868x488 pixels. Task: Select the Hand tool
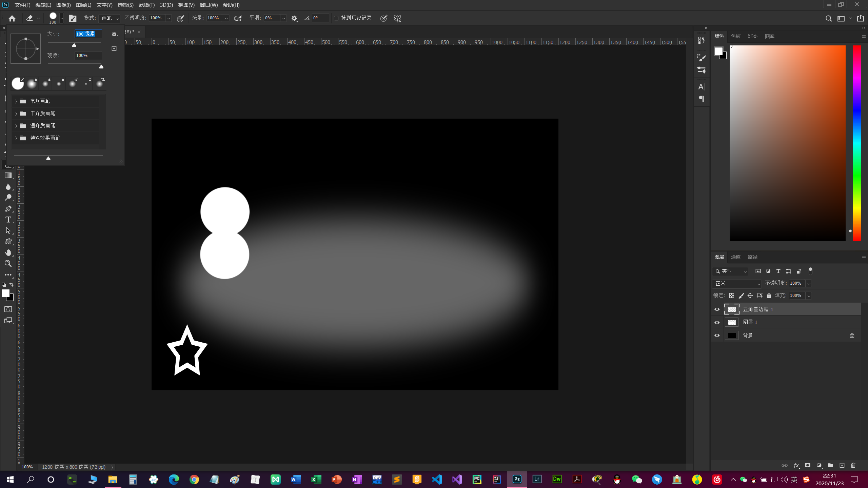click(8, 252)
